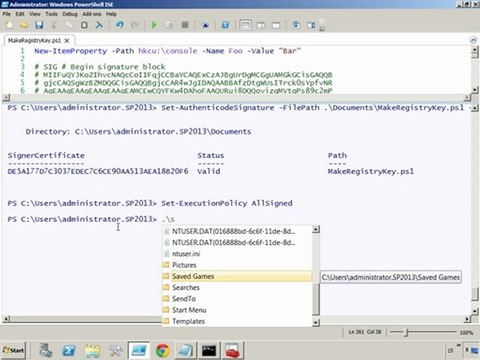Open Server Manager from the taskbar

45,351
